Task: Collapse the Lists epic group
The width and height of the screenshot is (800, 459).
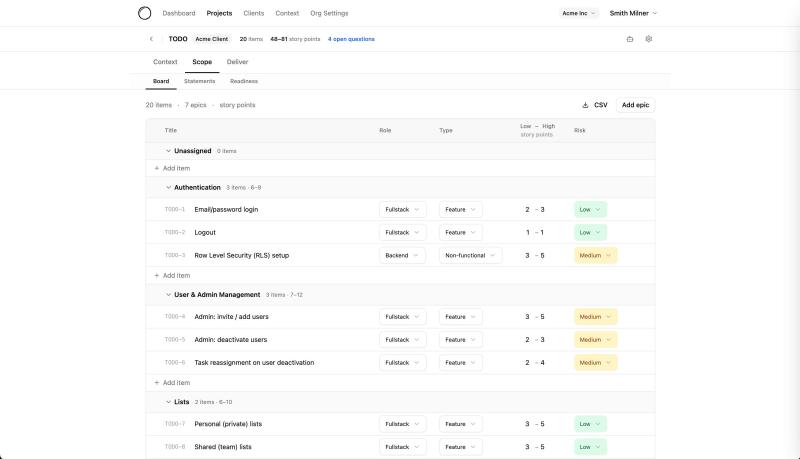Action: (x=168, y=402)
